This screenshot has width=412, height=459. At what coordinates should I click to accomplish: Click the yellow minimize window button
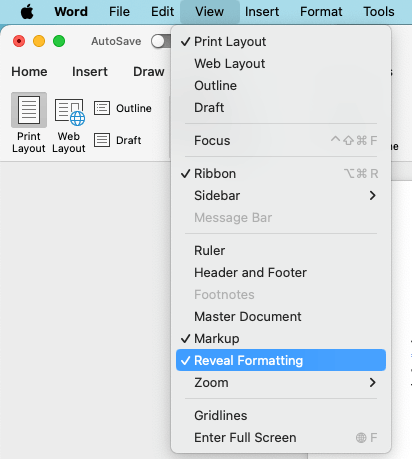(x=39, y=41)
